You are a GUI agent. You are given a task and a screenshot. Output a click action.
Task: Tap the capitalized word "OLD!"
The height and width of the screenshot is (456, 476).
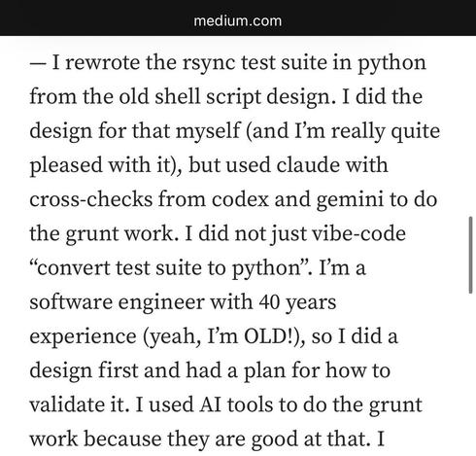pos(271,336)
